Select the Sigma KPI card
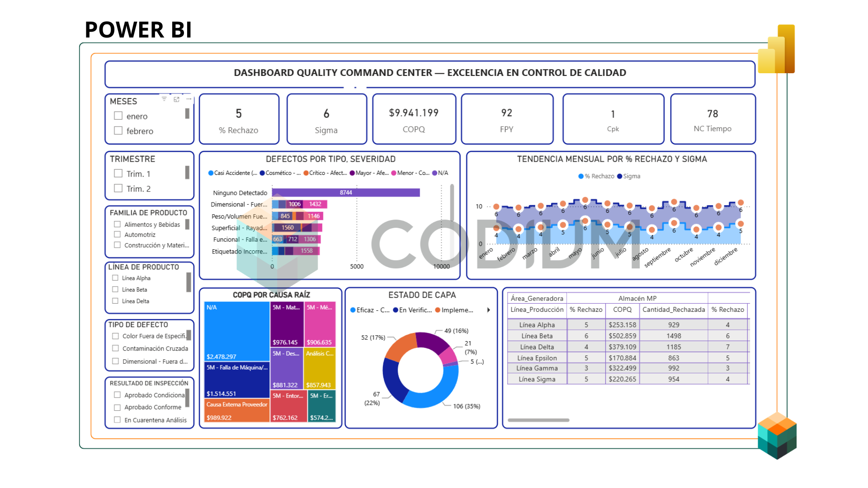 (326, 119)
